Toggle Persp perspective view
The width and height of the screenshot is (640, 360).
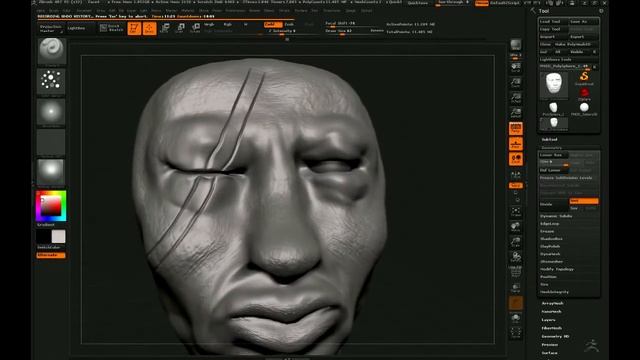(516, 128)
